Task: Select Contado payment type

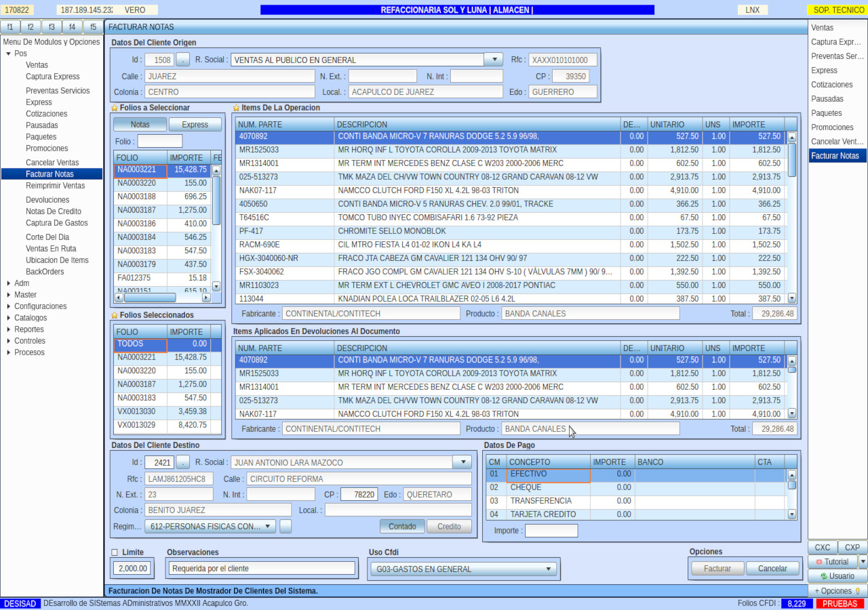Action: 403,526
